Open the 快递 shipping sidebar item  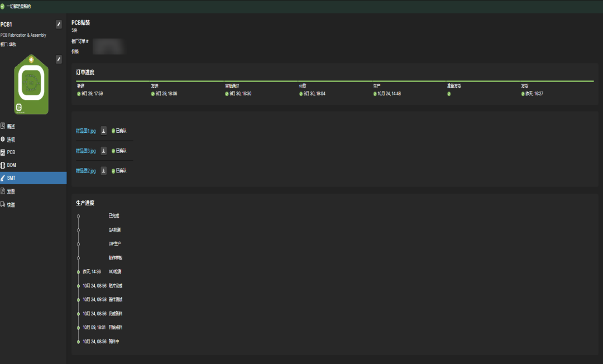[x=33, y=205]
